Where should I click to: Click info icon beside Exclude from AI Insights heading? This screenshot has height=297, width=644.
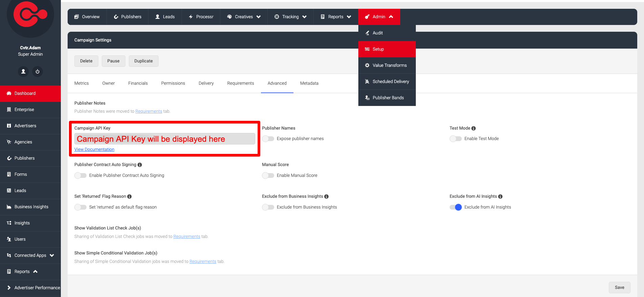pyautogui.click(x=500, y=196)
